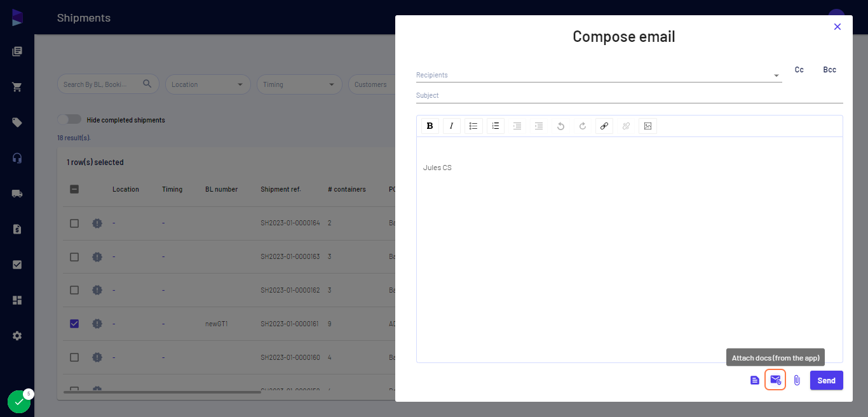Uncheck the row for SH2023-01-0000161
This screenshot has height=417, width=868.
74,324
